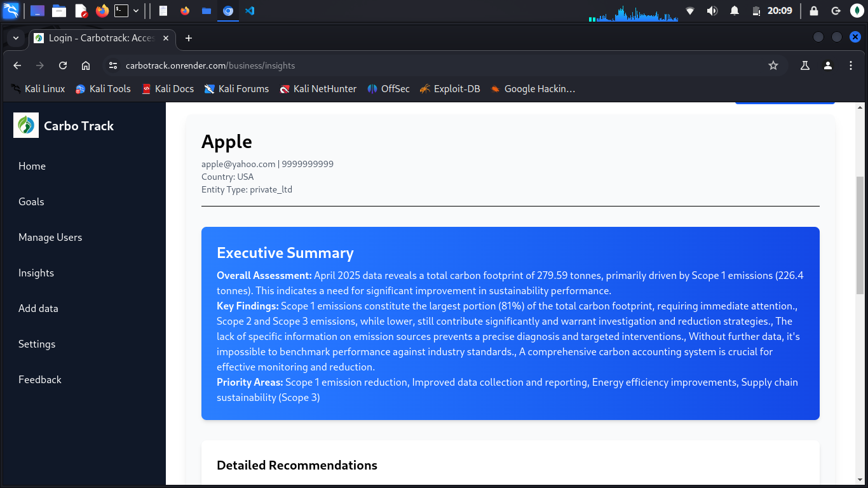Open a new browser tab
The image size is (868, 488).
point(188,38)
